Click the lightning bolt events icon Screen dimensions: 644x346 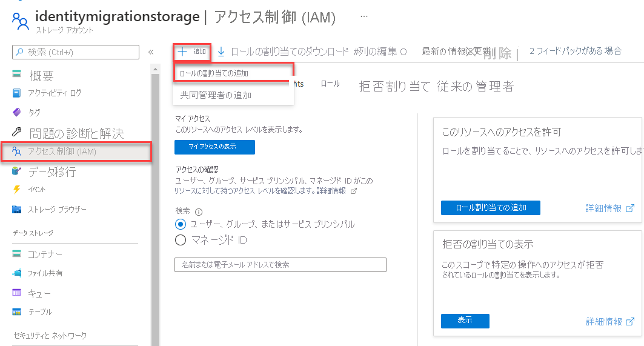(16, 190)
